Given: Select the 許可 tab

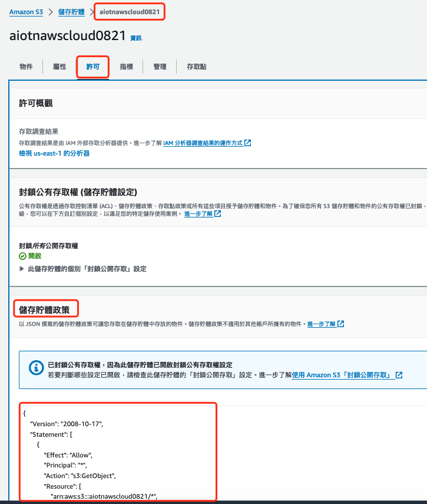Looking at the screenshot, I should 93,67.
